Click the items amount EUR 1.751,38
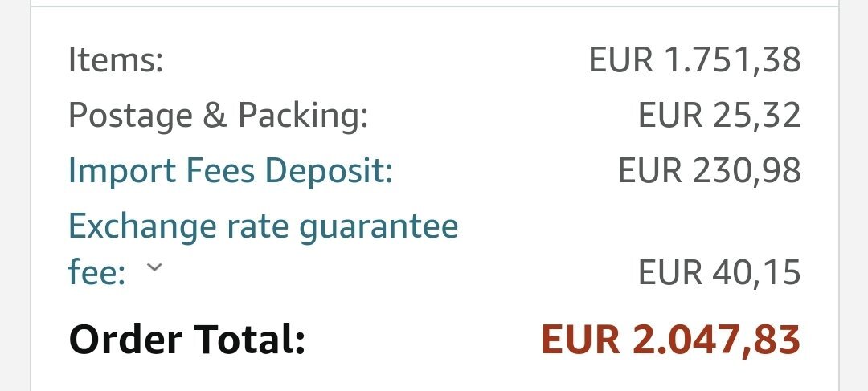This screenshot has height=391, width=868. click(694, 61)
